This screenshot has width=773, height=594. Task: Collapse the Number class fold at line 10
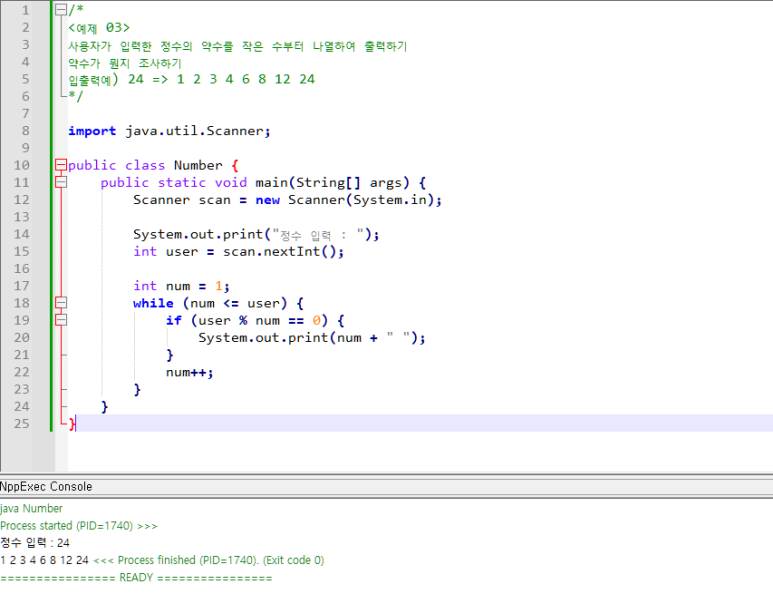pos(61,165)
